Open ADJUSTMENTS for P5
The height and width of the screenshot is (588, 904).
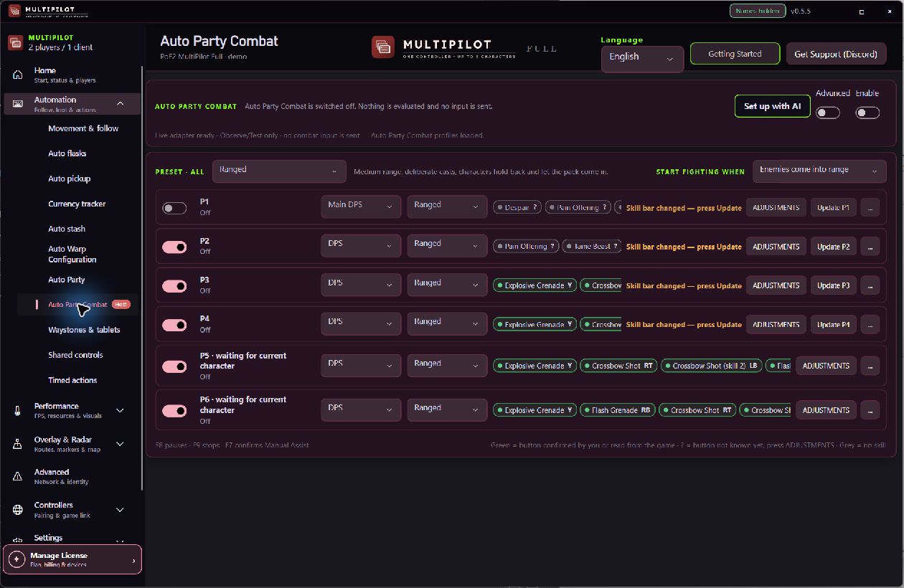[826, 366]
